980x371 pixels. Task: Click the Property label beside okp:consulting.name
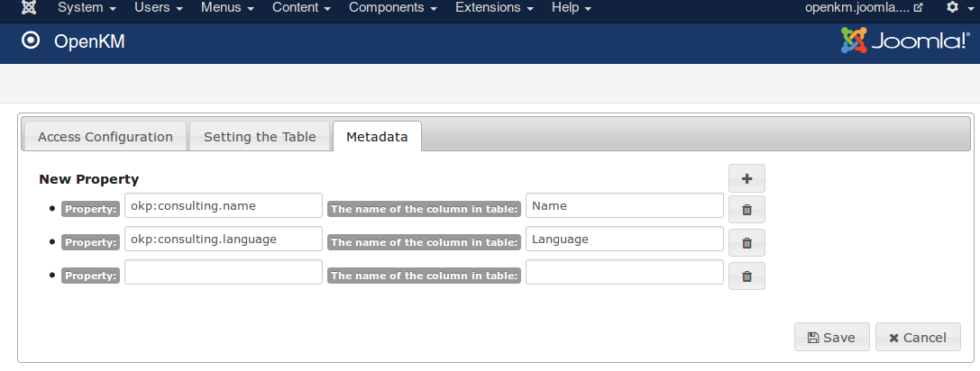pos(90,209)
